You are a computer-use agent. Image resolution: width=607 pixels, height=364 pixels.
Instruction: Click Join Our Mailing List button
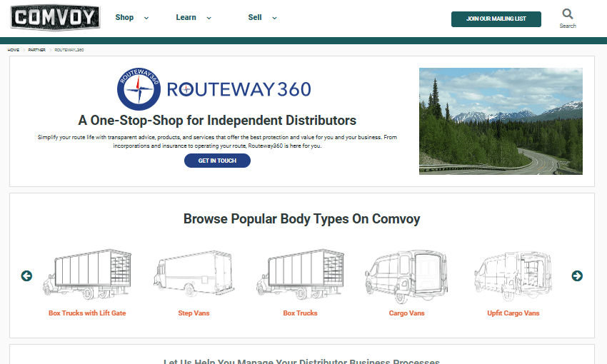(496, 19)
